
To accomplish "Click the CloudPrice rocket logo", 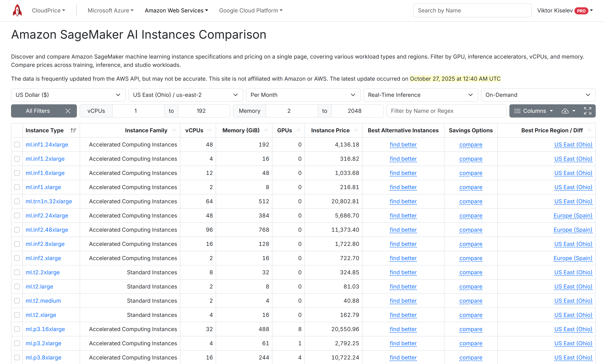I will 17,10.
